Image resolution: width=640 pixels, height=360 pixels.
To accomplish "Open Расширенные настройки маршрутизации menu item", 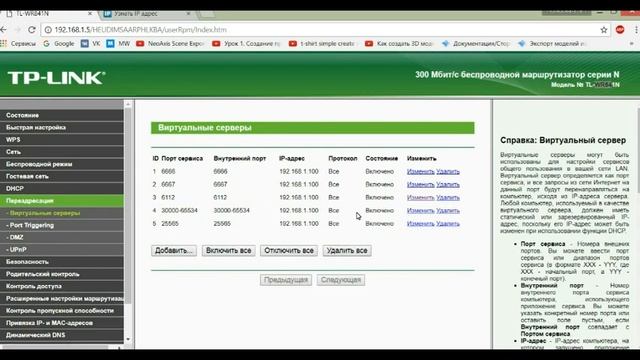I will (x=62, y=298).
